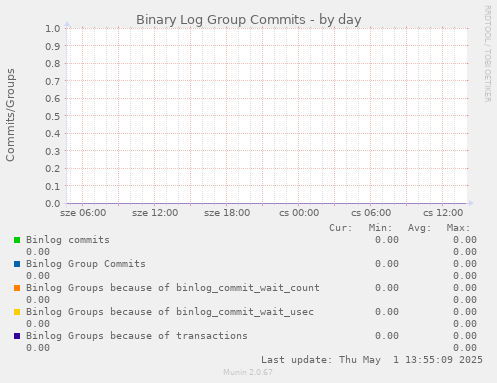Click the green Binlog commits color swatch
497x383 pixels.
pos(17,240)
